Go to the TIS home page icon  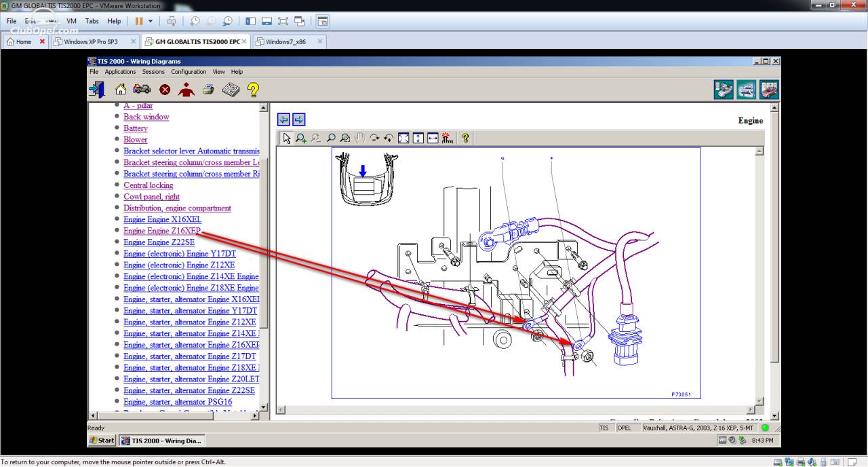(x=120, y=89)
